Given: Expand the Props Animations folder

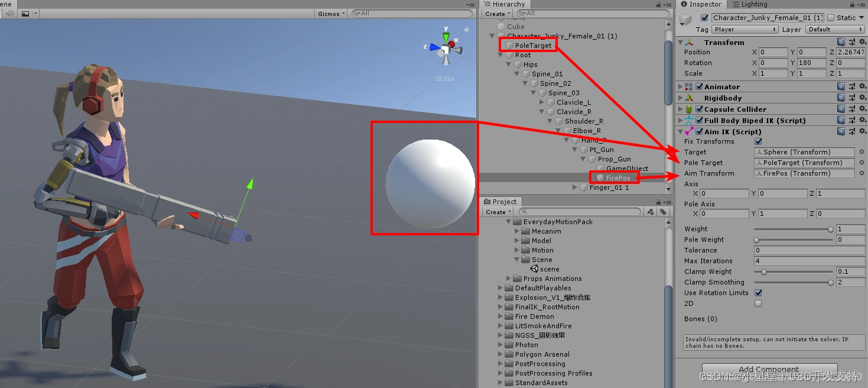Looking at the screenshot, I should point(509,279).
